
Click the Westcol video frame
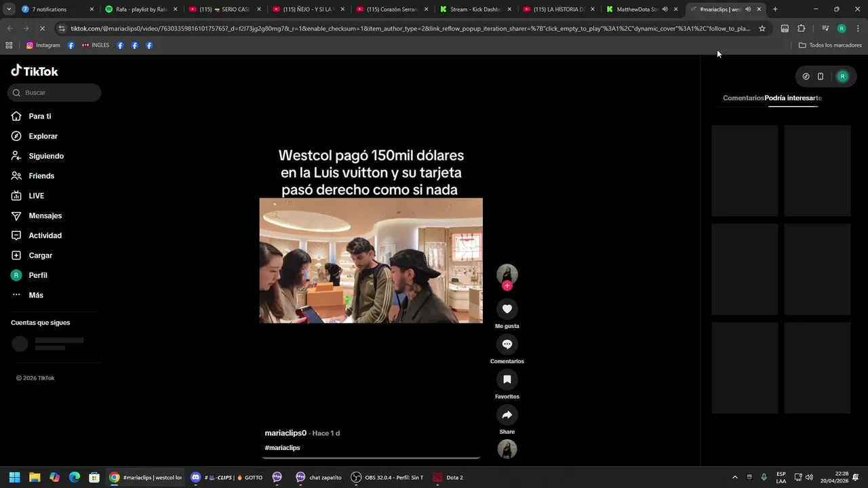point(371,260)
